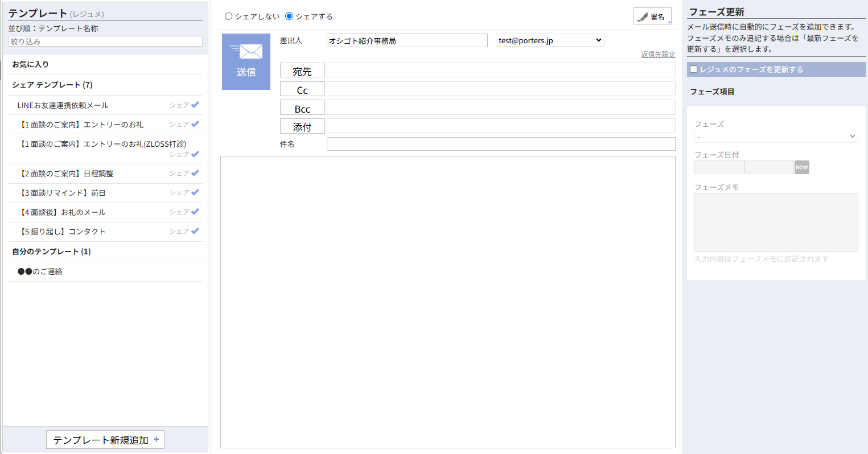Viewport: 868px width, 454px height.
Task: Open template LINEお友達連携依頼メール
Action: [x=63, y=105]
